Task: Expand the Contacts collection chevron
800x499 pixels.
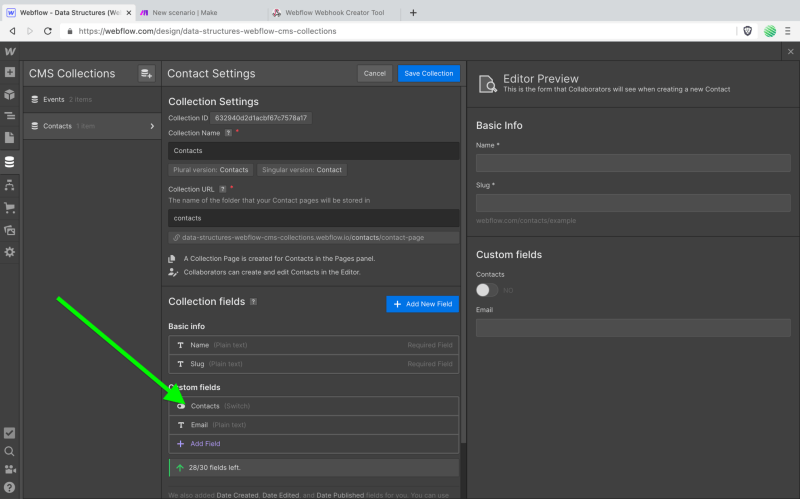Action: coord(152,126)
